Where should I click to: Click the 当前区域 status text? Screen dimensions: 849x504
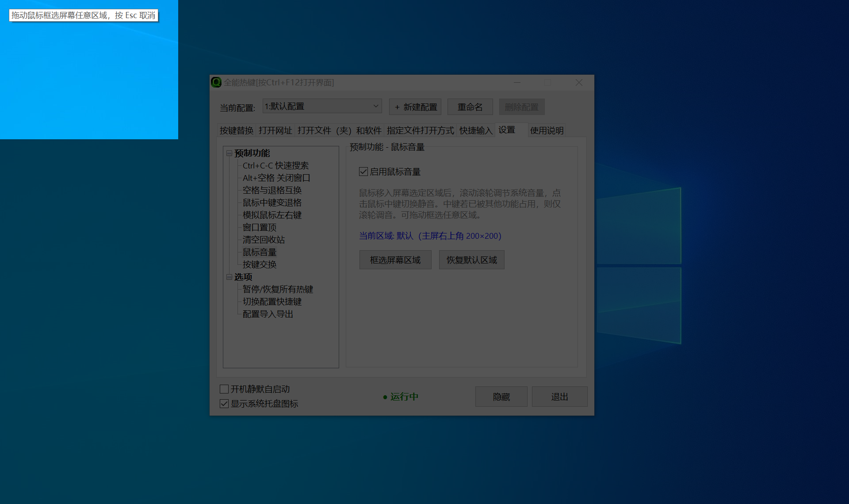click(430, 236)
